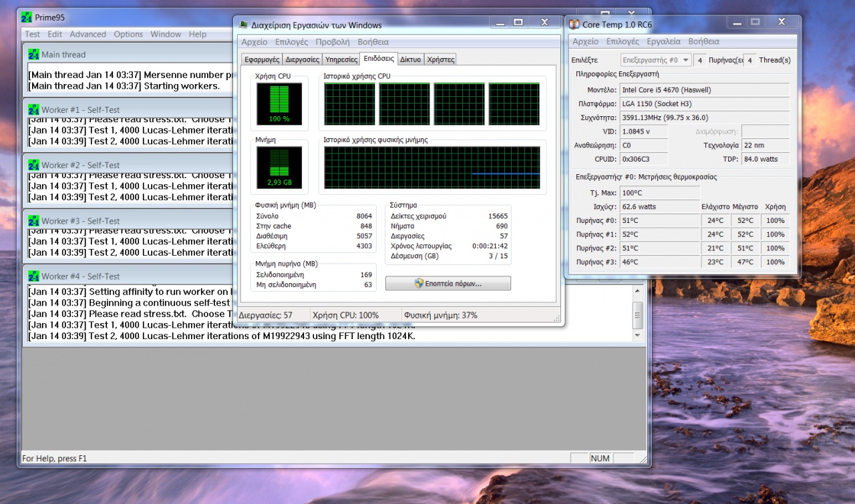The width and height of the screenshot is (855, 504).
Task: Click Πυρήνας #0 usage 100% cell
Action: tap(776, 220)
